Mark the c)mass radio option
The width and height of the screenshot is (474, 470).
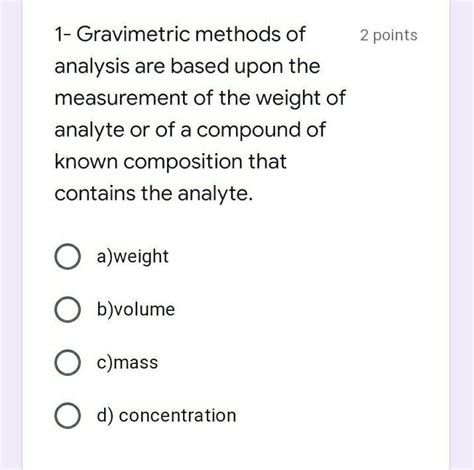pos(67,363)
